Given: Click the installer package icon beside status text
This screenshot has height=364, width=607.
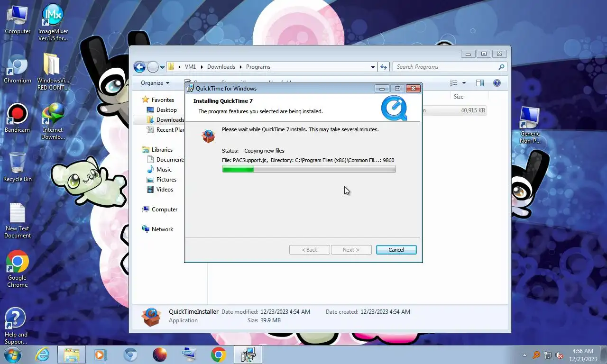Looking at the screenshot, I should coord(208,136).
